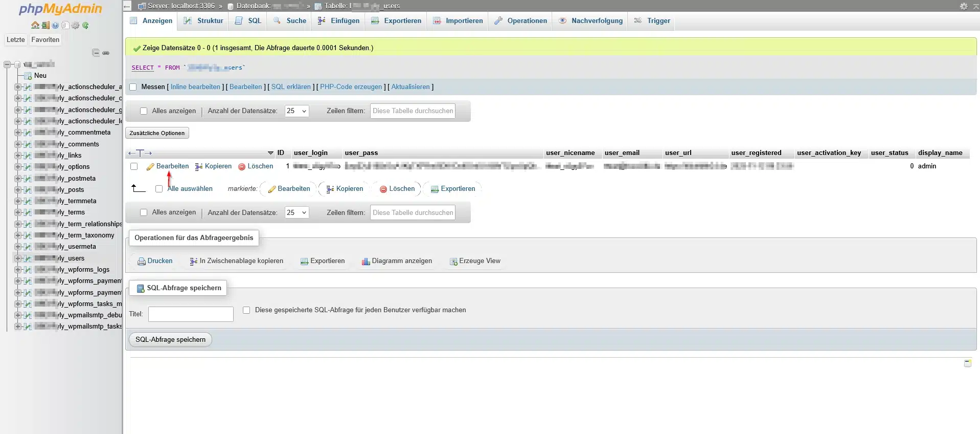Go to the Exportieren tab
This screenshot has height=434, width=980.
396,21
